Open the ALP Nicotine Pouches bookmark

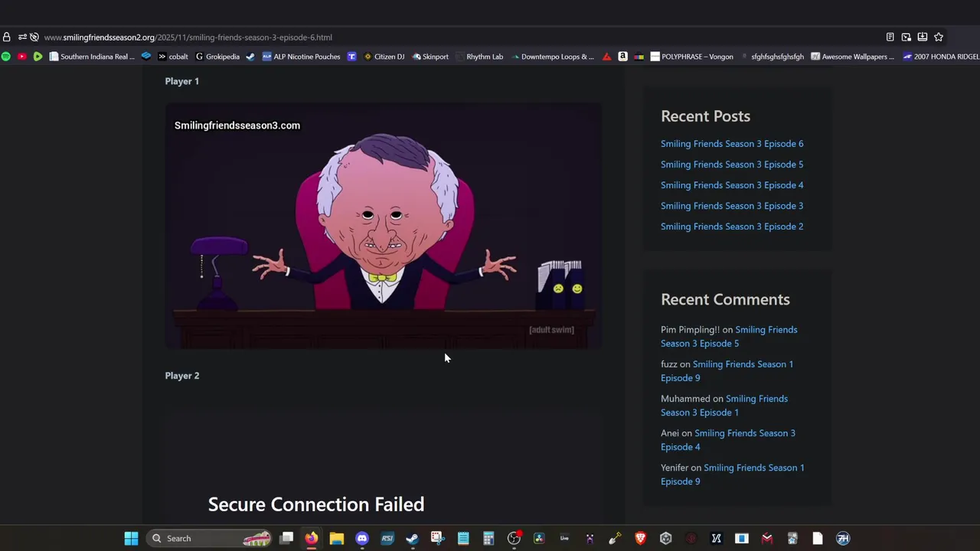pos(301,57)
